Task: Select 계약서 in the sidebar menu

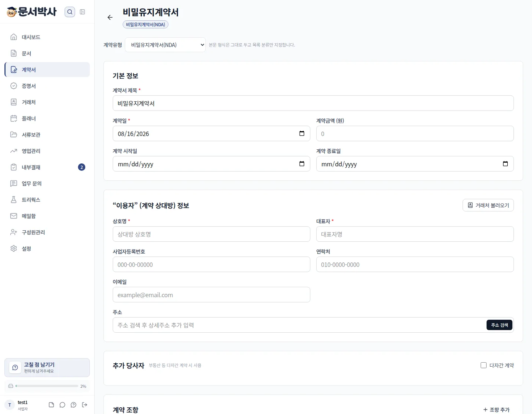Action: click(47, 69)
